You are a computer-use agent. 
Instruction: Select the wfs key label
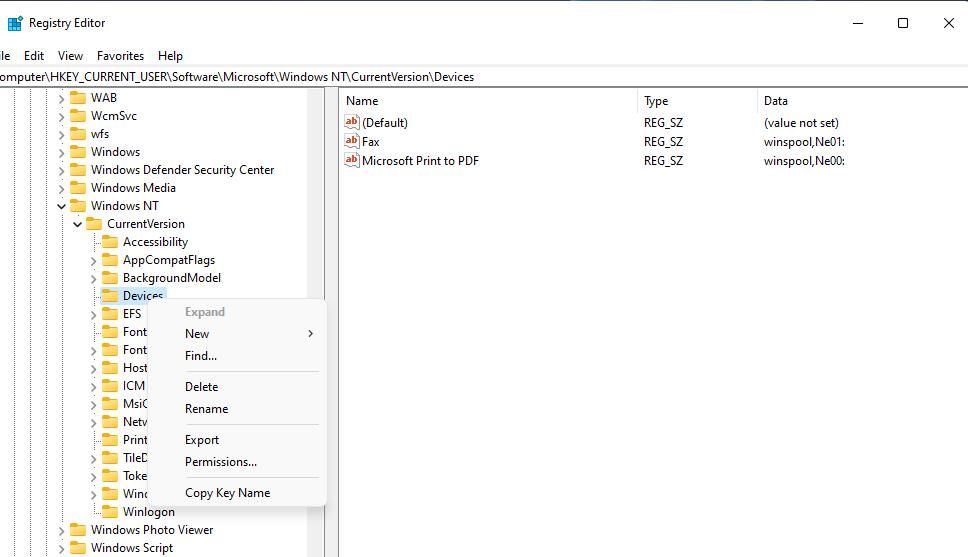[x=100, y=133]
